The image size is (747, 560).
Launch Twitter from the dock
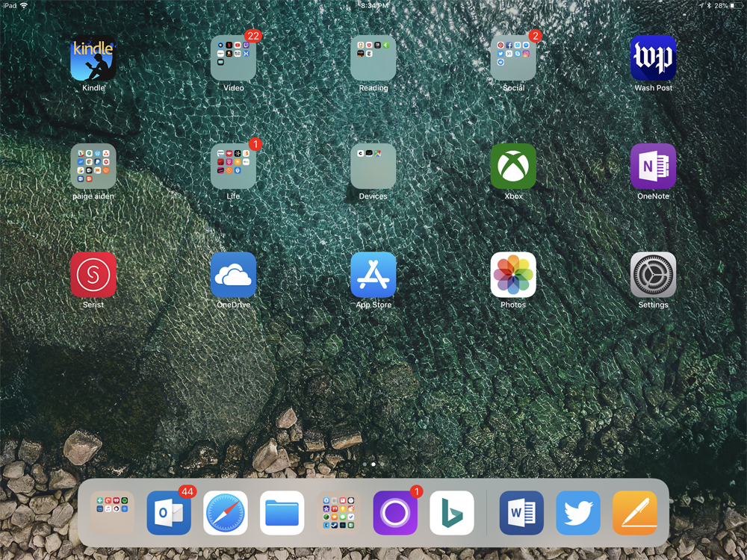578,513
